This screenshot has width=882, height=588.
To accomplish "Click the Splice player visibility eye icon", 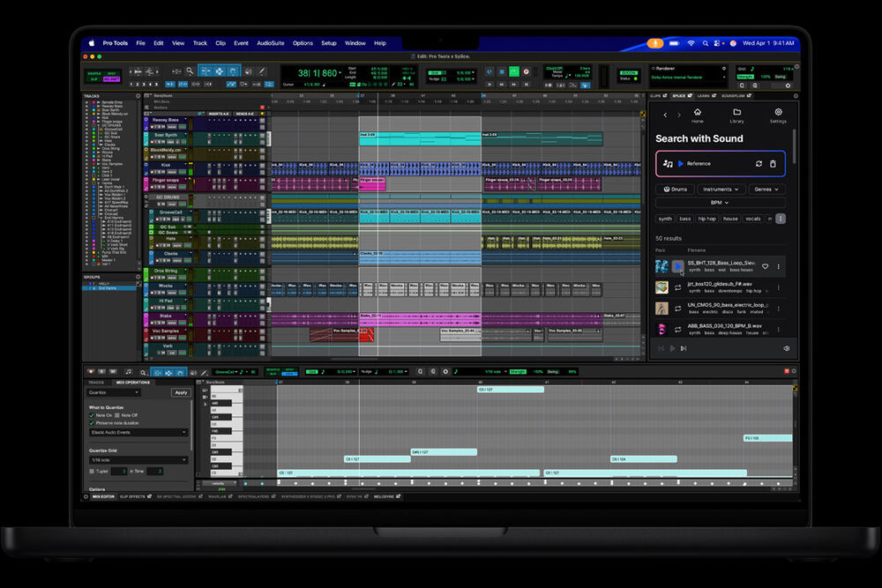I will [x=787, y=348].
